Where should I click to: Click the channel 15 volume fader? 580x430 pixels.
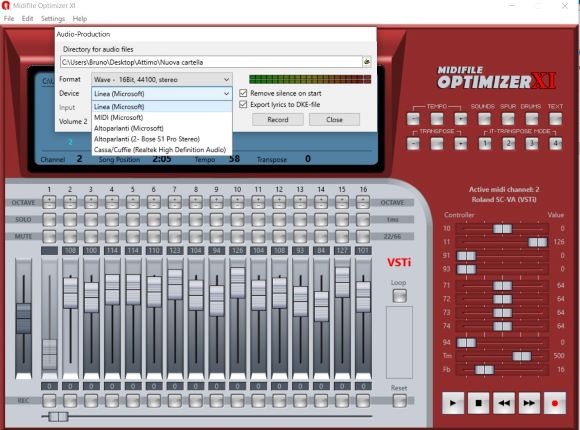click(343, 282)
